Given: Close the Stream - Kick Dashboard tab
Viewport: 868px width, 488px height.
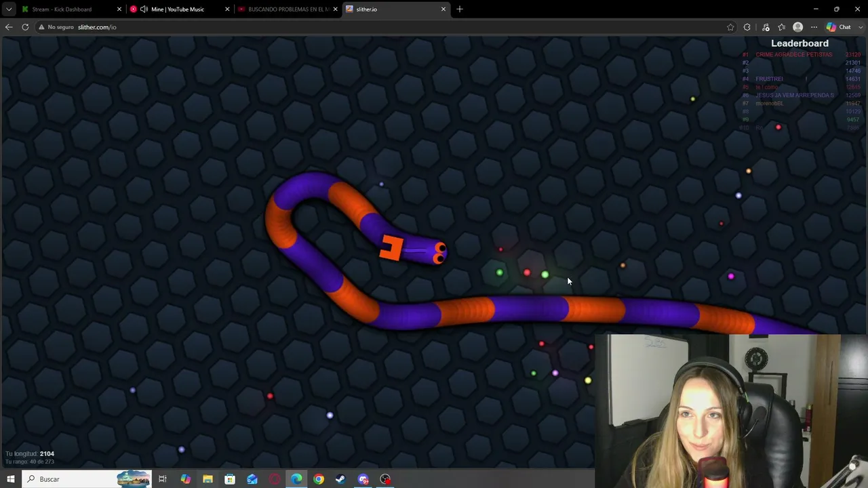Looking at the screenshot, I should (x=119, y=9).
